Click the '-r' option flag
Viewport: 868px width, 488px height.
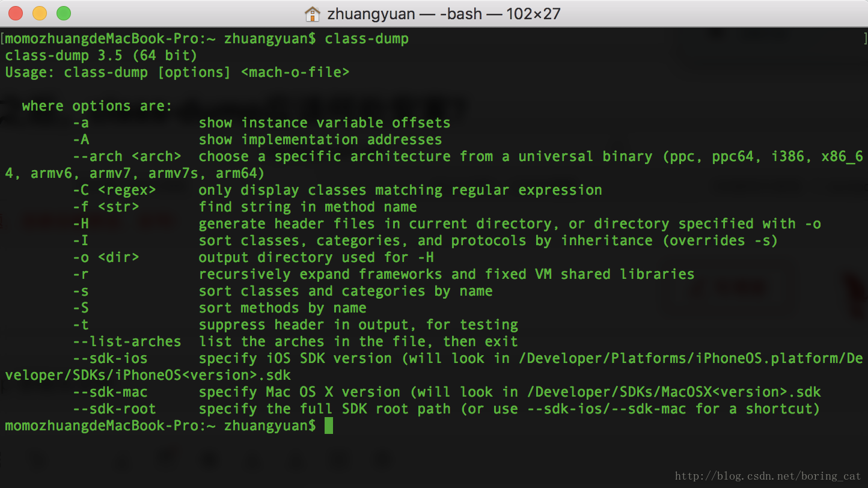(x=81, y=275)
